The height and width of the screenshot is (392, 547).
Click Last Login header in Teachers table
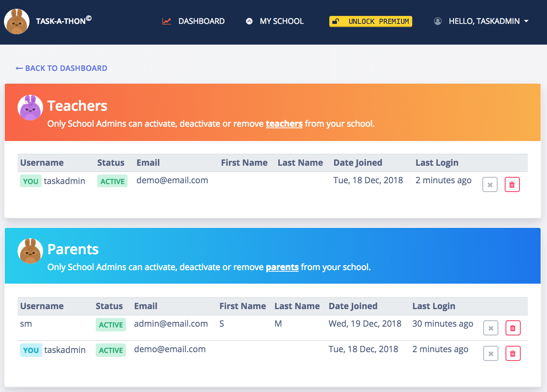coord(437,163)
